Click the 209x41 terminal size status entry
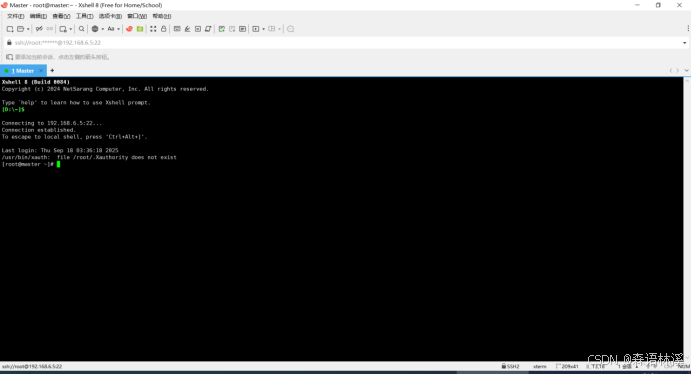 point(567,366)
